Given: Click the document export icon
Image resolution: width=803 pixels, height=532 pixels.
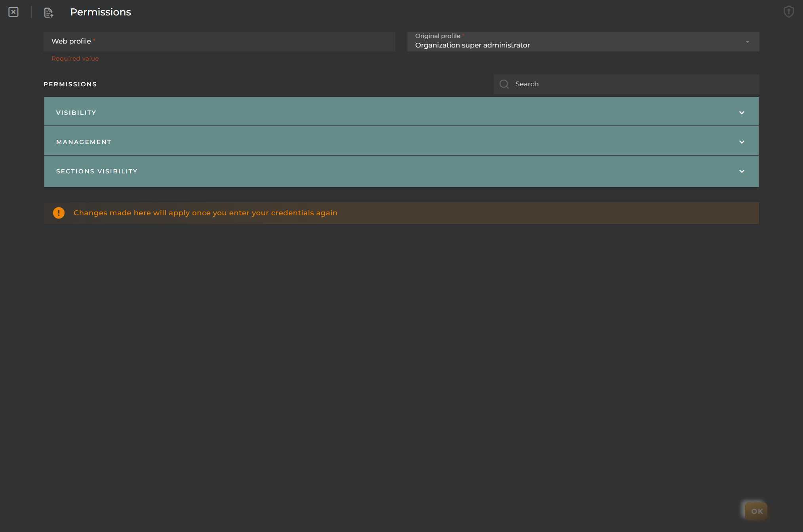Looking at the screenshot, I should point(49,13).
